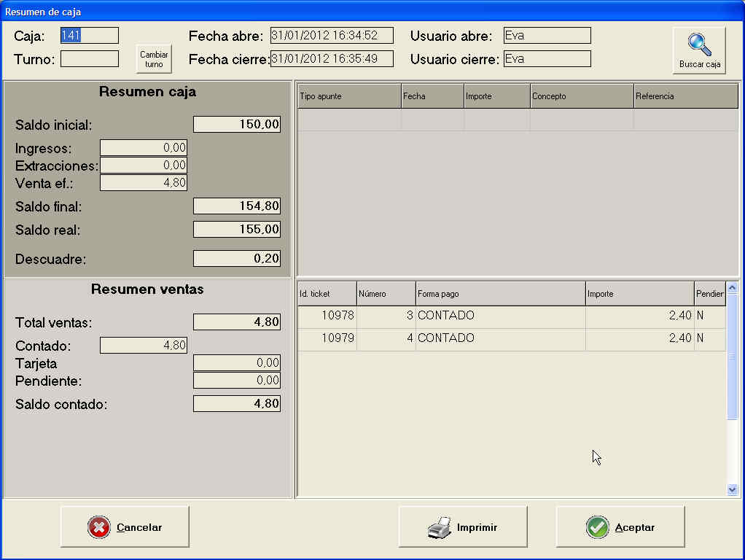The height and width of the screenshot is (560, 745).
Task: Click into the Caja number field
Action: pos(89,36)
